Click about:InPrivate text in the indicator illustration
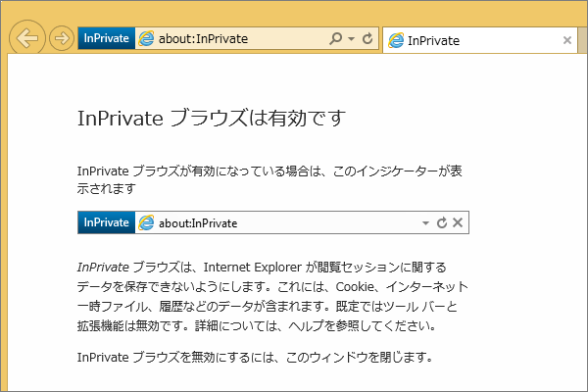This screenshot has width=588, height=392. [x=198, y=223]
